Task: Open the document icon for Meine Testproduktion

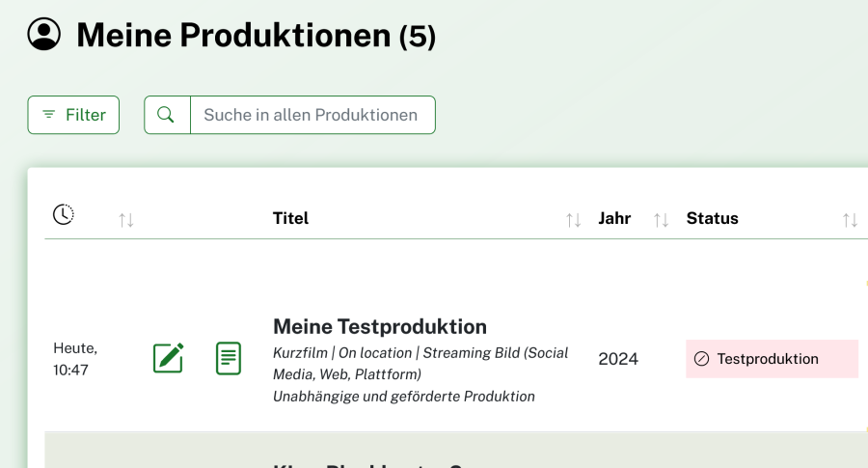Action: 229,358
